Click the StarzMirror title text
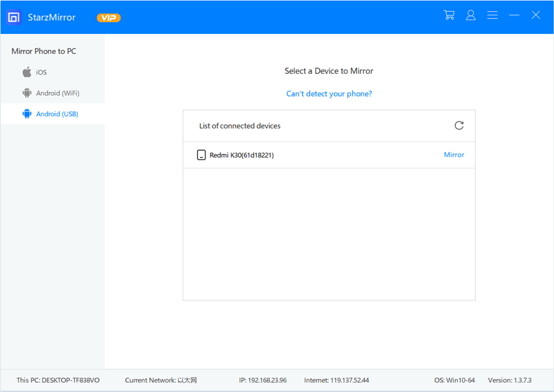The image size is (554, 392). (52, 17)
